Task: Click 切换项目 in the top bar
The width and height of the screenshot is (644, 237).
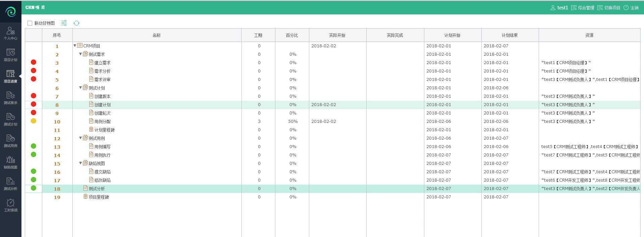Action: pyautogui.click(x=609, y=8)
